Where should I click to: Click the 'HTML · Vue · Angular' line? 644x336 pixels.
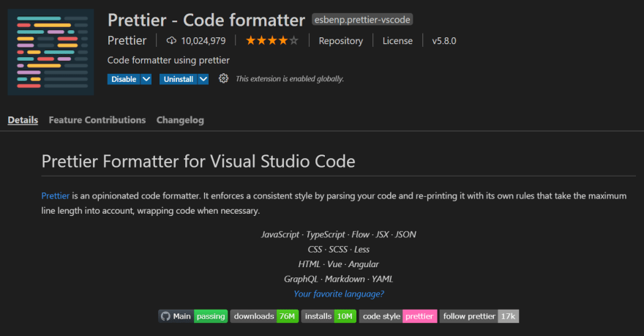pos(339,264)
